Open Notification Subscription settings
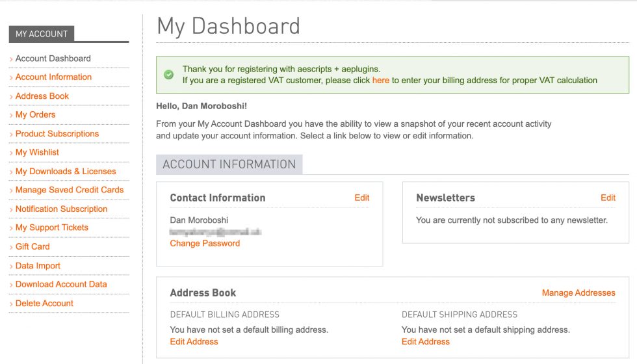This screenshot has height=364, width=637. (62, 209)
